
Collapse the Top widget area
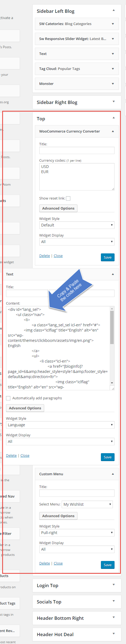[114, 118]
